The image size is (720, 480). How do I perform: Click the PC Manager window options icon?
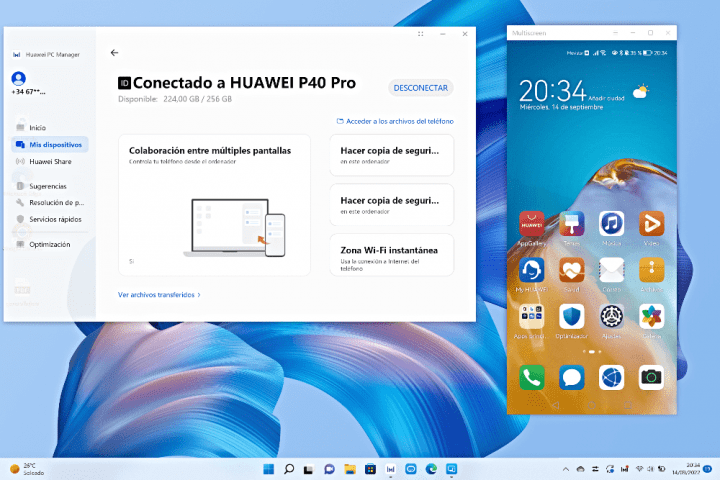pyautogui.click(x=421, y=34)
